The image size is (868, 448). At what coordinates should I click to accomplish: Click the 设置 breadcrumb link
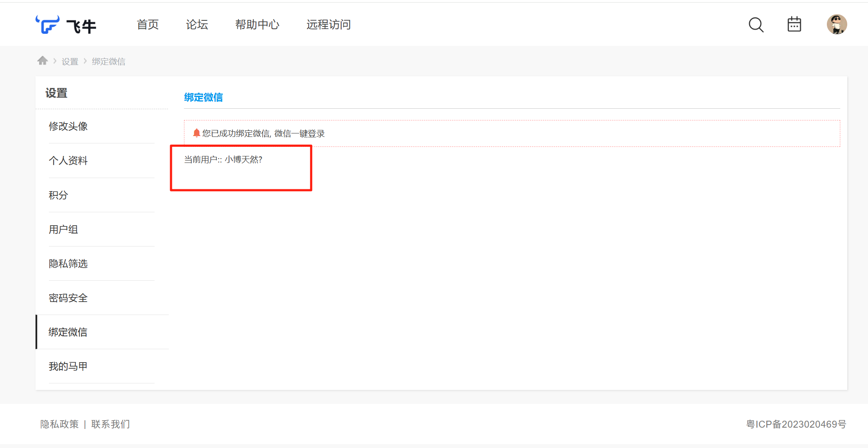pos(70,62)
